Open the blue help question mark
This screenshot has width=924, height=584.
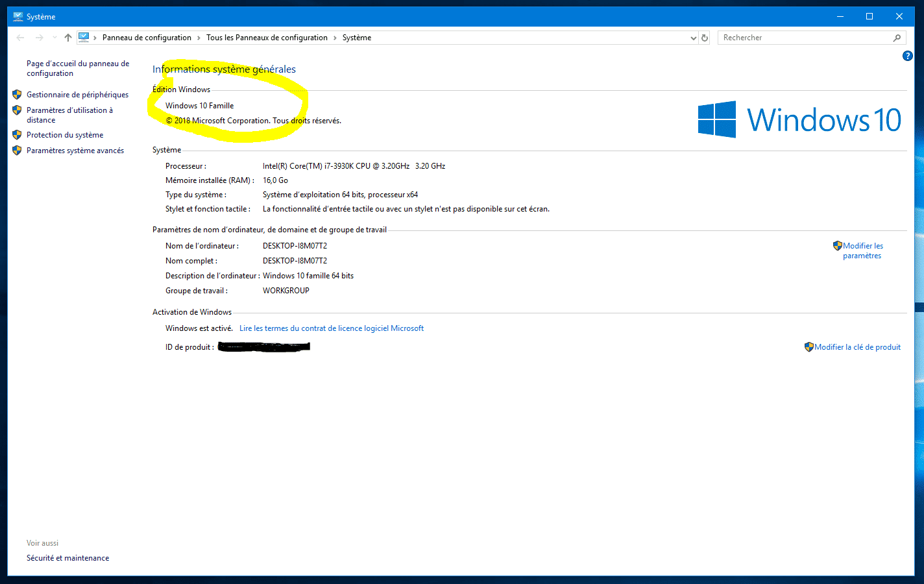(x=908, y=56)
